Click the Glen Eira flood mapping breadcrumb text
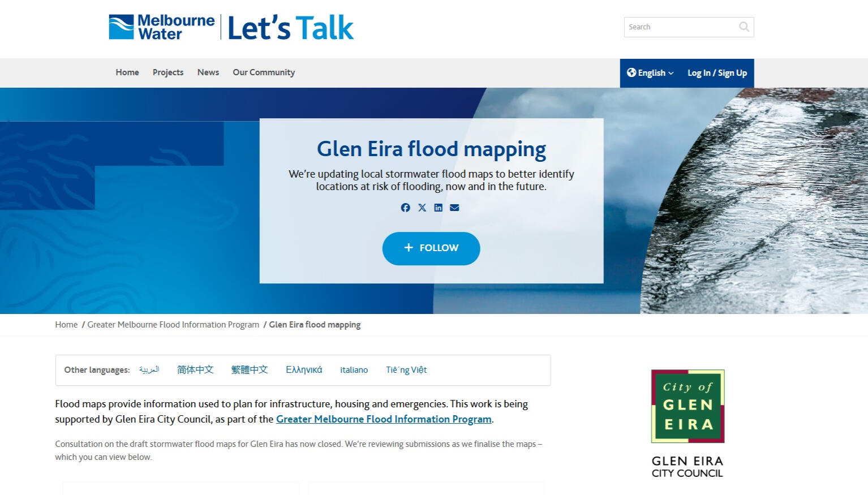 point(315,325)
